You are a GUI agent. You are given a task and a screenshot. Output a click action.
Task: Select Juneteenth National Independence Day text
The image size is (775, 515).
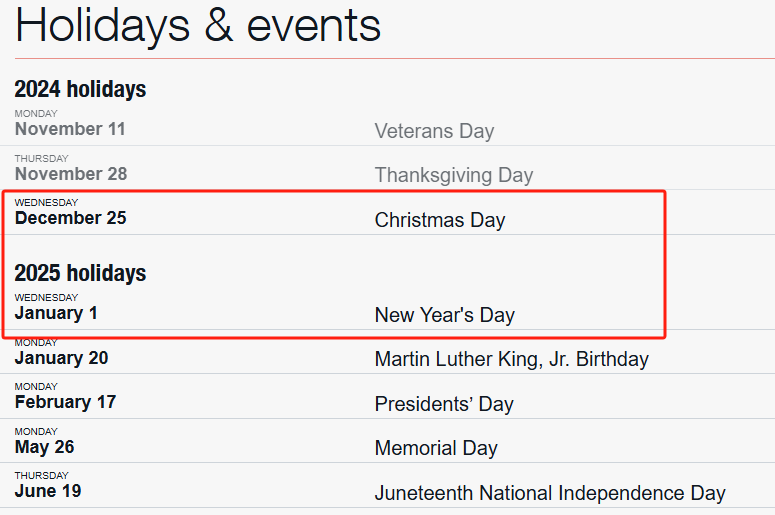click(550, 493)
